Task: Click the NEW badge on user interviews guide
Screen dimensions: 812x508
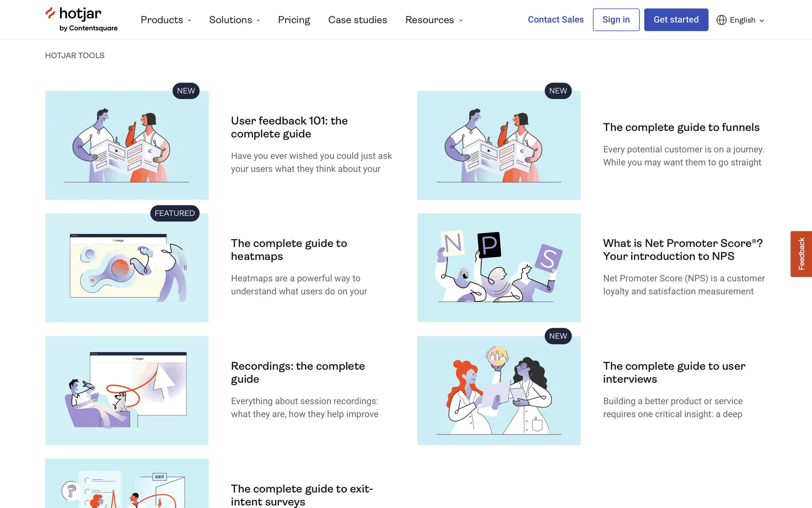Action: pos(558,336)
